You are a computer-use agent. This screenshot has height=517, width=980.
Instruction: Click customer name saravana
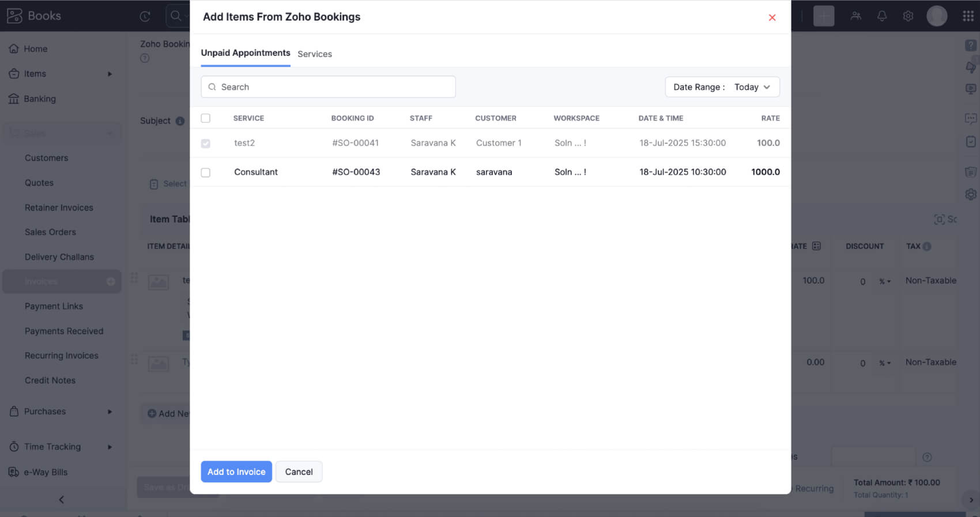point(494,172)
